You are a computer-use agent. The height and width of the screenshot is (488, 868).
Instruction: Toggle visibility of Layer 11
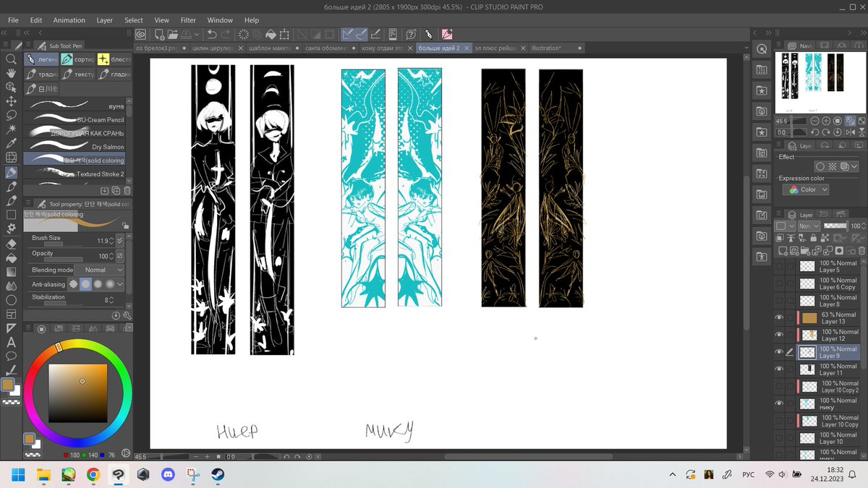point(779,369)
